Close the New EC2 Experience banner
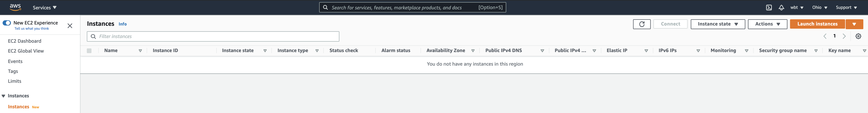The height and width of the screenshot is (113, 868). pyautogui.click(x=70, y=26)
